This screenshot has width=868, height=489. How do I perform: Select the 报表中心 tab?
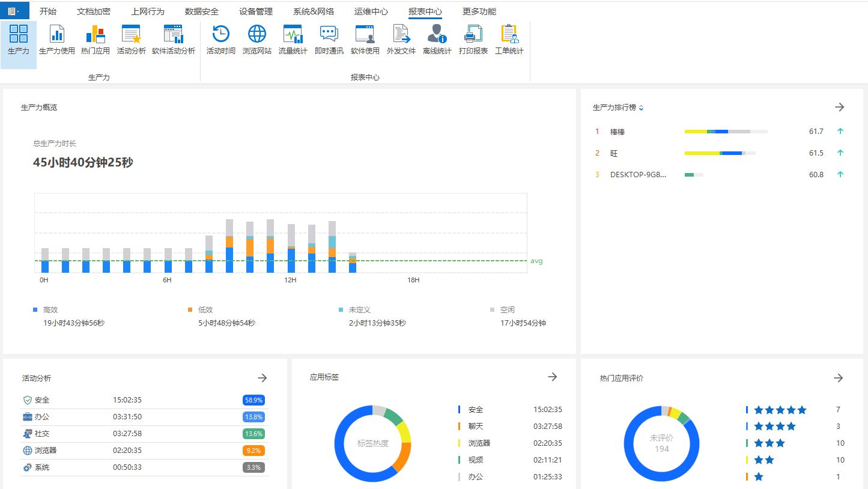point(425,11)
